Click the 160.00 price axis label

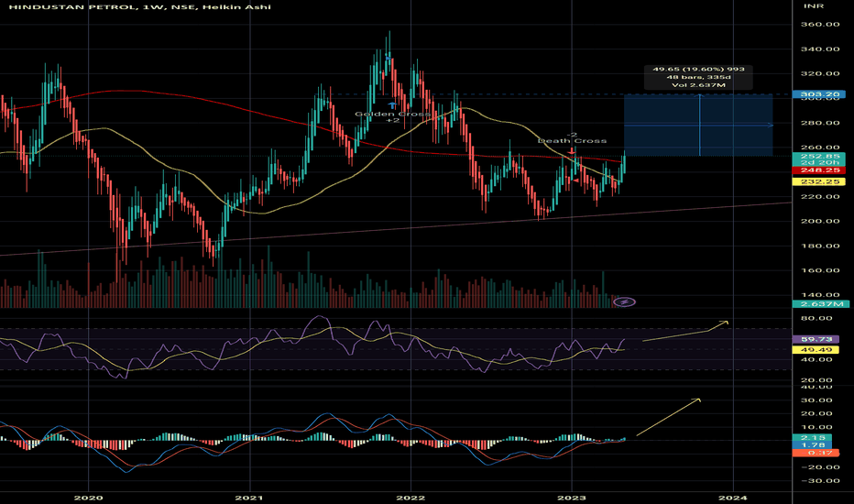(820, 270)
